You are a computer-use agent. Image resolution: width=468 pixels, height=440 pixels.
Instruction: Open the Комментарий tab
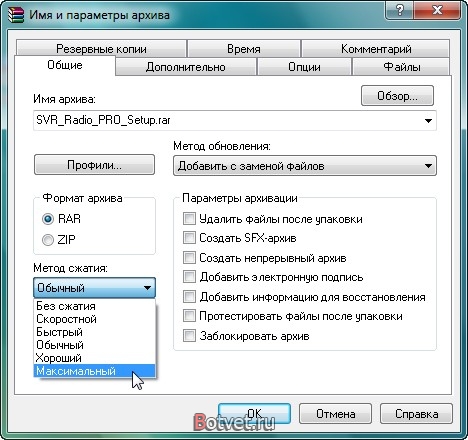pyautogui.click(x=376, y=49)
